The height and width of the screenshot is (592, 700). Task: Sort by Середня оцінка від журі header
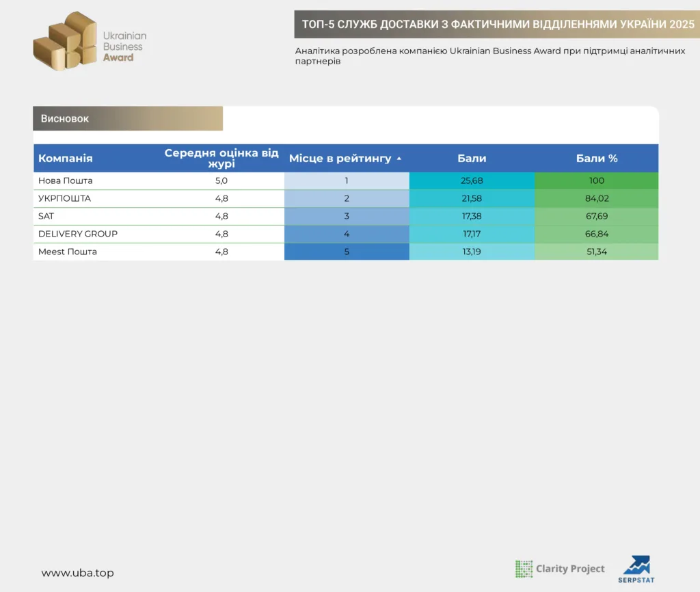(x=221, y=158)
